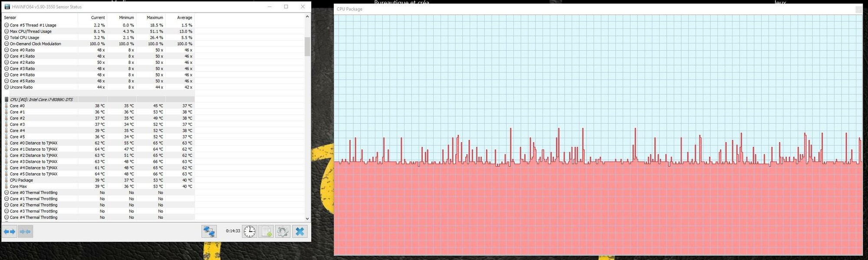868x260 pixels.
Task: Click the collapse columns arrows button
Action: (25, 231)
